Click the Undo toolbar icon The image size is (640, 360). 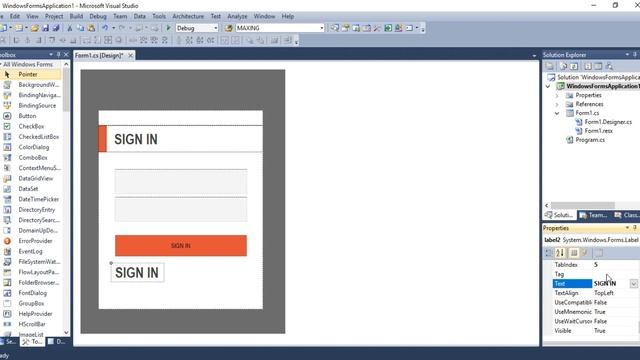[x=105, y=28]
